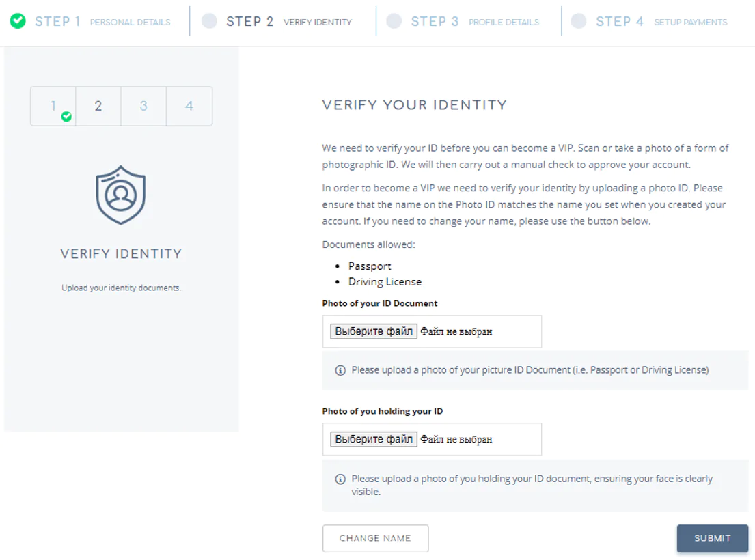Click 'Файл не выбран' under Photo of you holding ID

tap(456, 439)
